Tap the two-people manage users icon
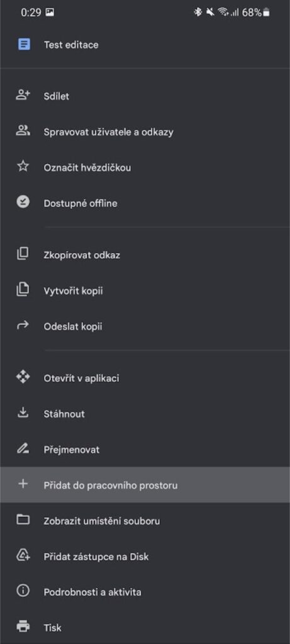Viewport: 290px width, 644px height. [23, 131]
